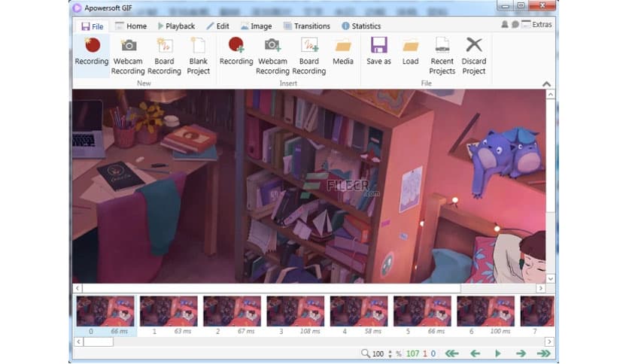Click the zoom magnifier icon
Image resolution: width=629 pixels, height=364 pixels.
pyautogui.click(x=365, y=353)
